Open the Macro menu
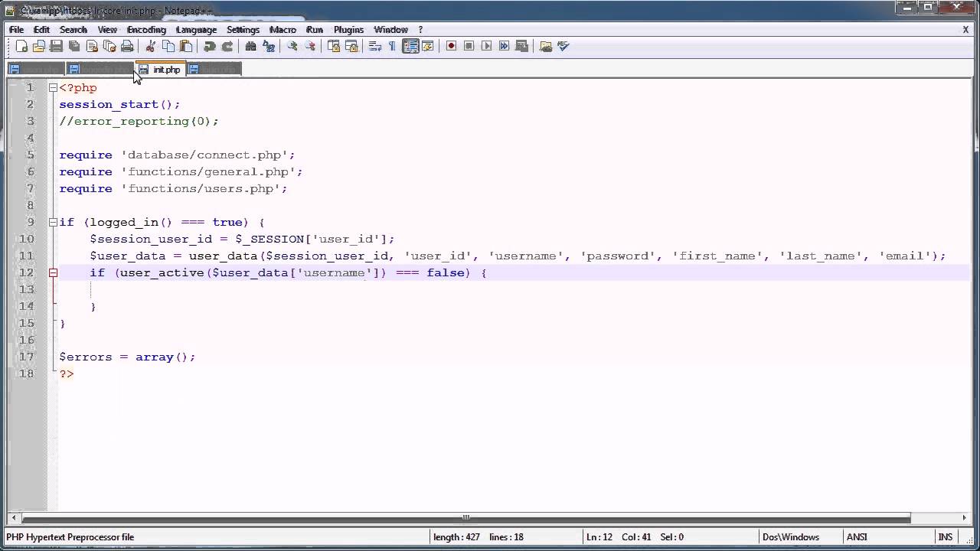 pyautogui.click(x=283, y=30)
